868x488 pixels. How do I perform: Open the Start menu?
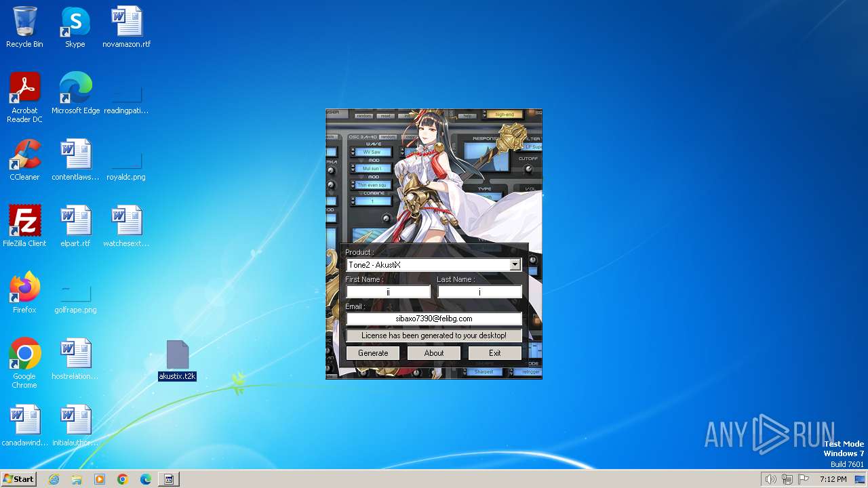(19, 479)
